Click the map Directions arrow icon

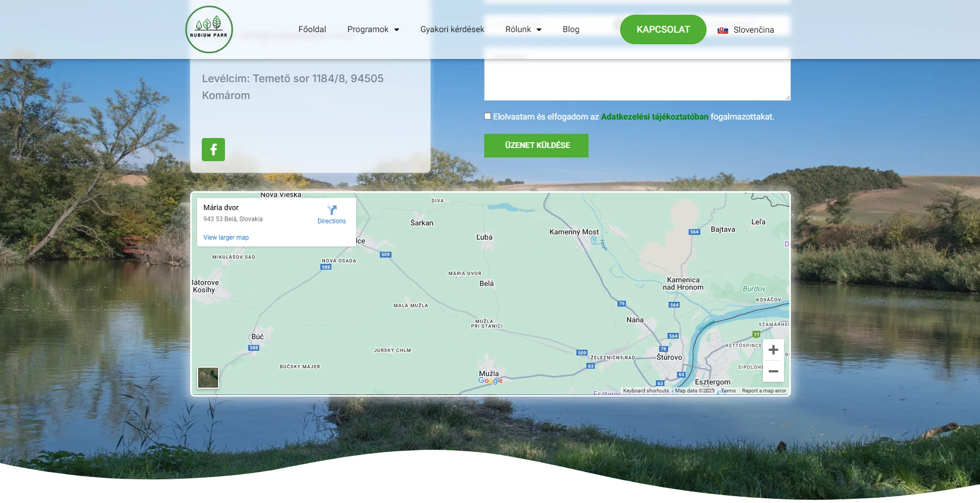[x=331, y=210]
